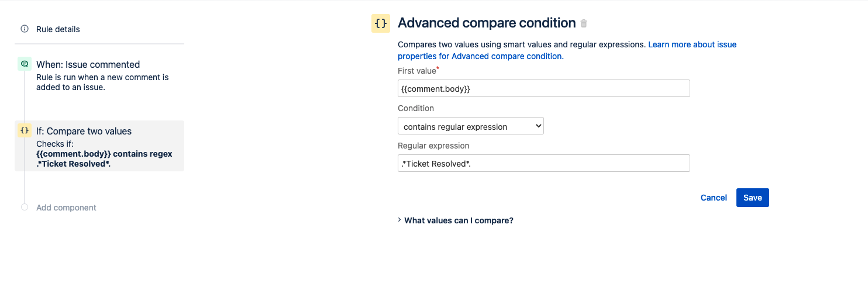Click the large braces icon beside heading
Viewport: 868px width, 290px height.
(x=381, y=23)
